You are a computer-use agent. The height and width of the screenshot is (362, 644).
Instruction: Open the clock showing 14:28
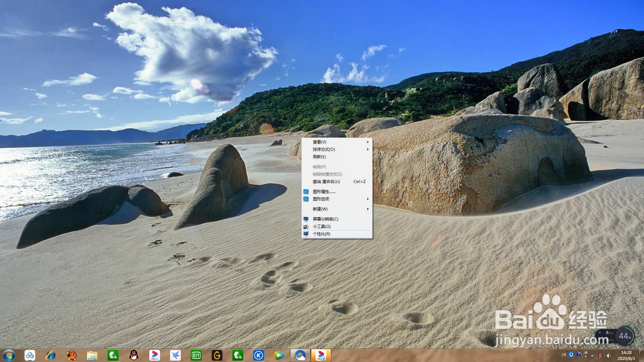point(626,356)
